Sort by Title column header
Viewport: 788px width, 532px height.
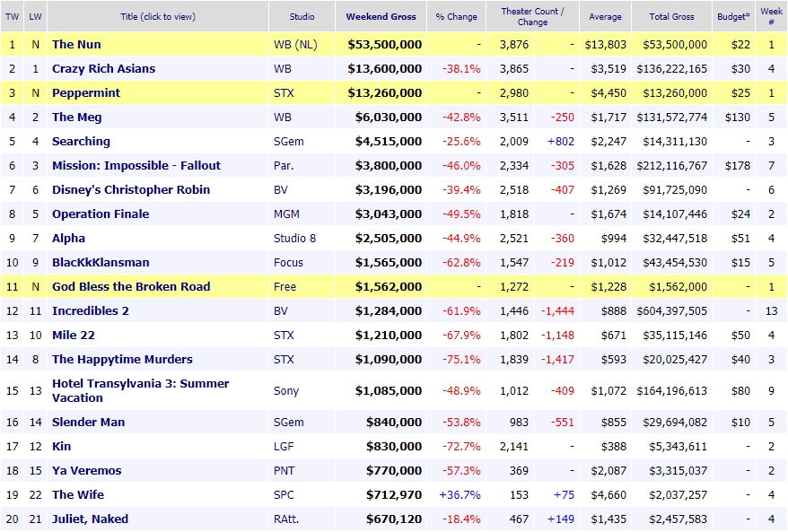158,16
